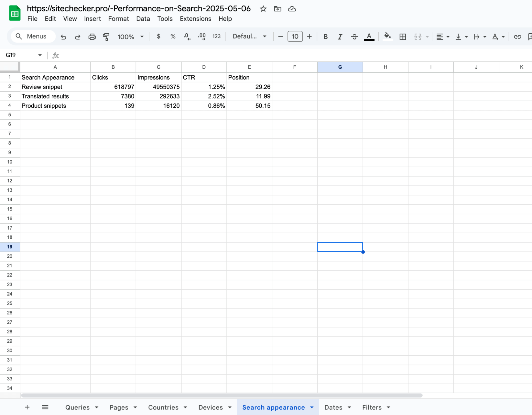The image size is (532, 415).
Task: Open the Help menu
Action: (225, 19)
